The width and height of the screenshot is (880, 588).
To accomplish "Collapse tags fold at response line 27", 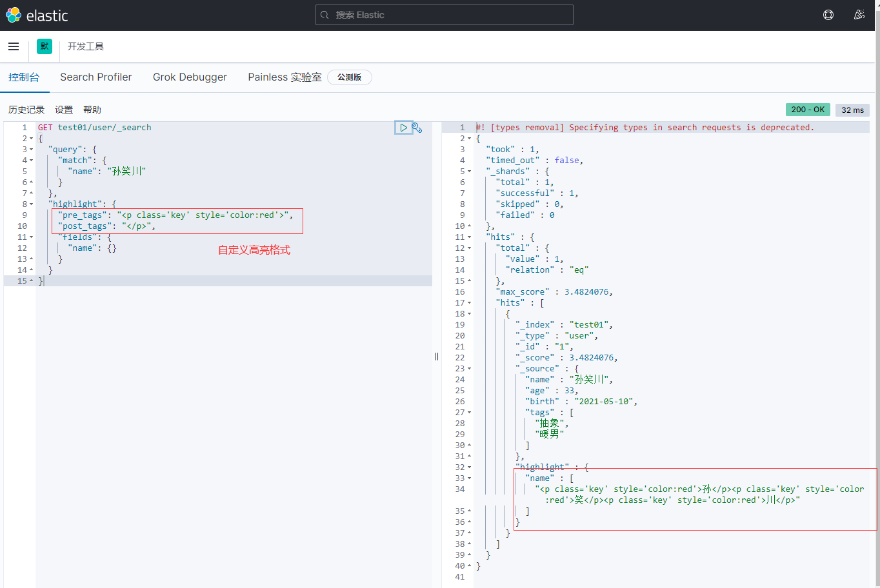I will click(469, 413).
